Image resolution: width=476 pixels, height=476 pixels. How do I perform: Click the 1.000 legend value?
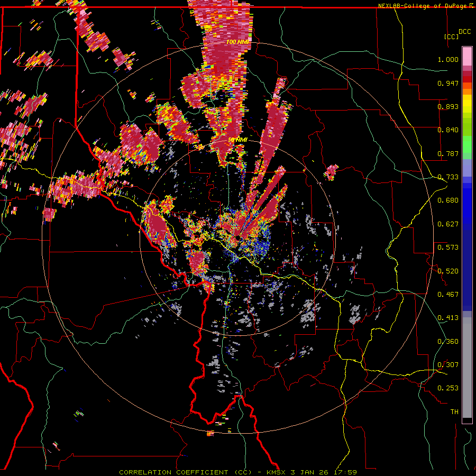[448, 59]
